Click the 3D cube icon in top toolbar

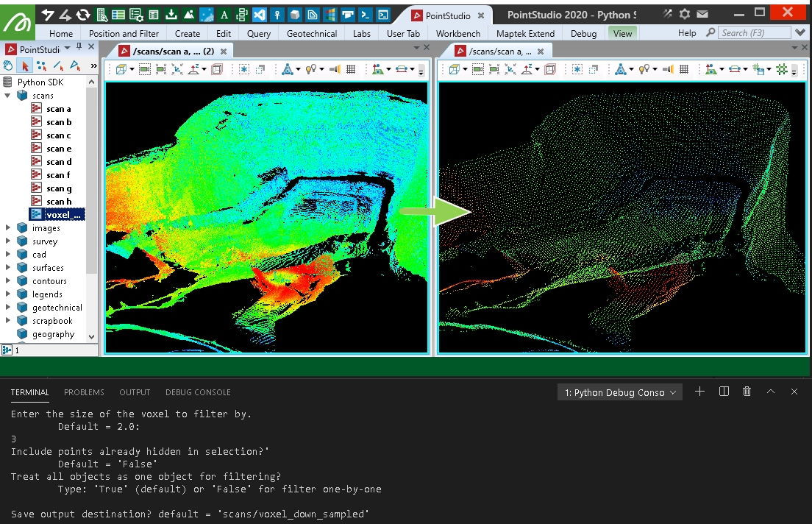click(295, 15)
